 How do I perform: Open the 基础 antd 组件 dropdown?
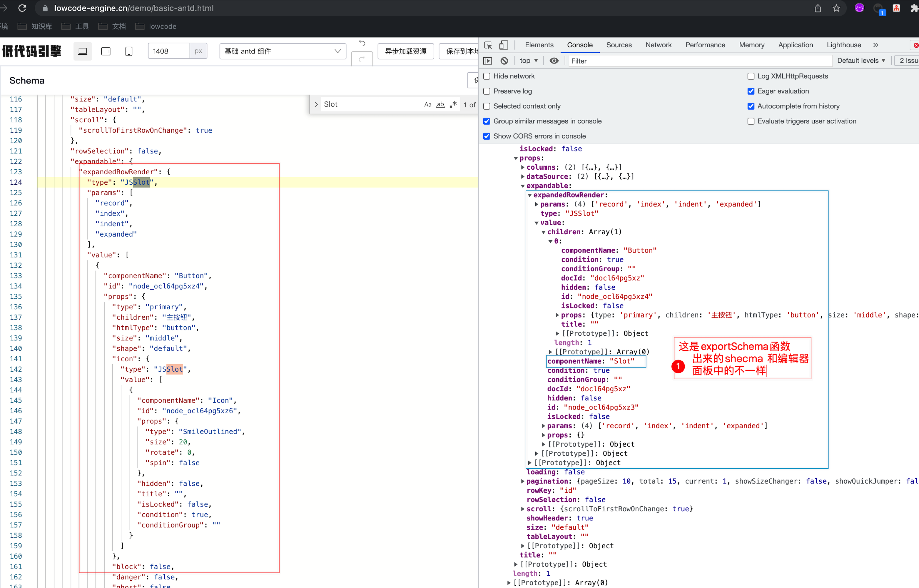point(283,51)
